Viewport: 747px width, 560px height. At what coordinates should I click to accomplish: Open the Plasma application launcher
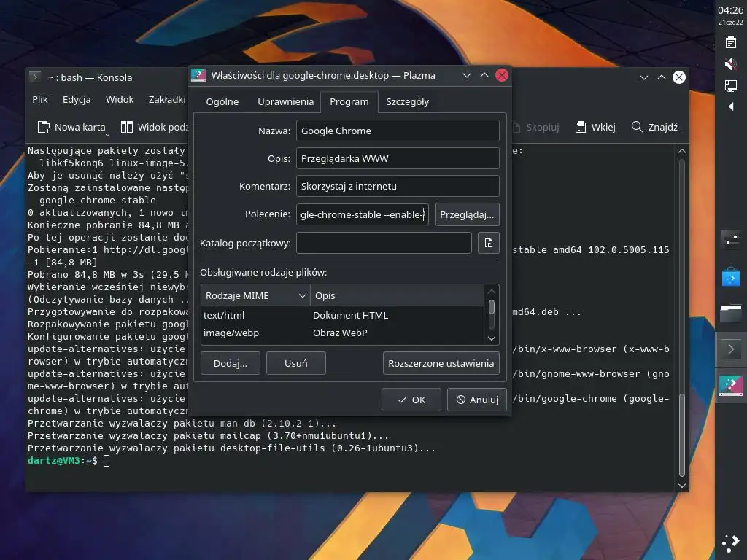(x=731, y=543)
